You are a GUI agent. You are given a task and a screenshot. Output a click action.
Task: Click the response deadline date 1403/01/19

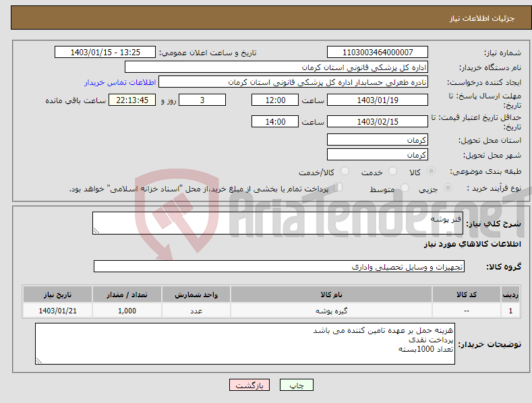click(378, 100)
